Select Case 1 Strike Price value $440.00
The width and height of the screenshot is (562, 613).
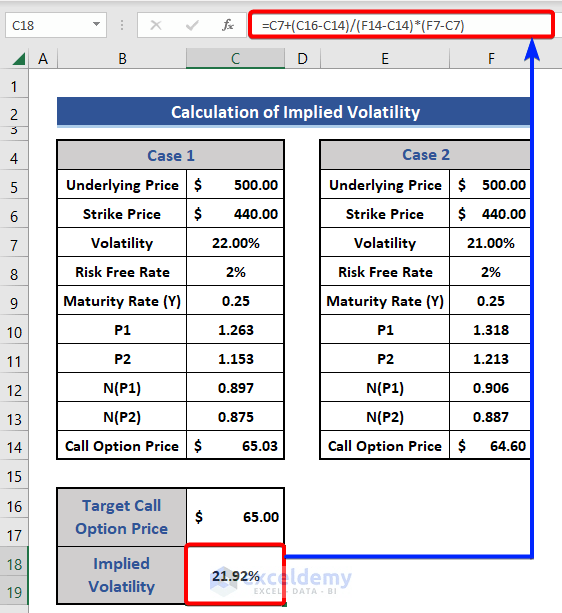tap(235, 213)
